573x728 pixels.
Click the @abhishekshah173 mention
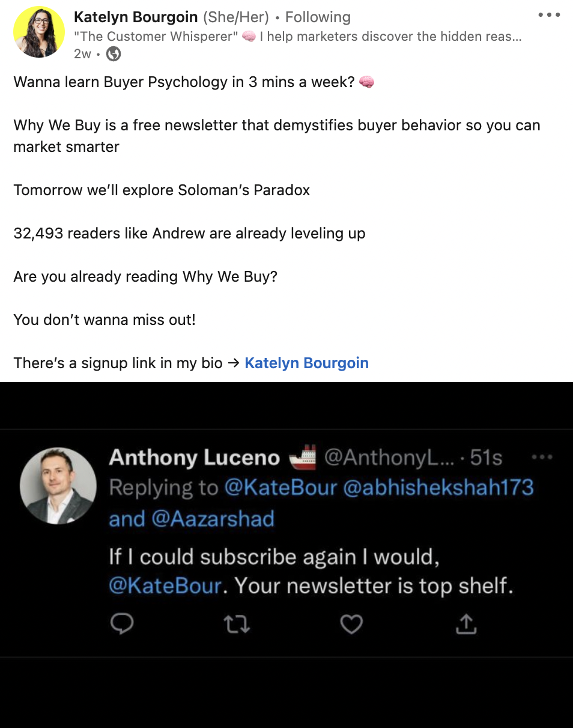[x=438, y=488]
